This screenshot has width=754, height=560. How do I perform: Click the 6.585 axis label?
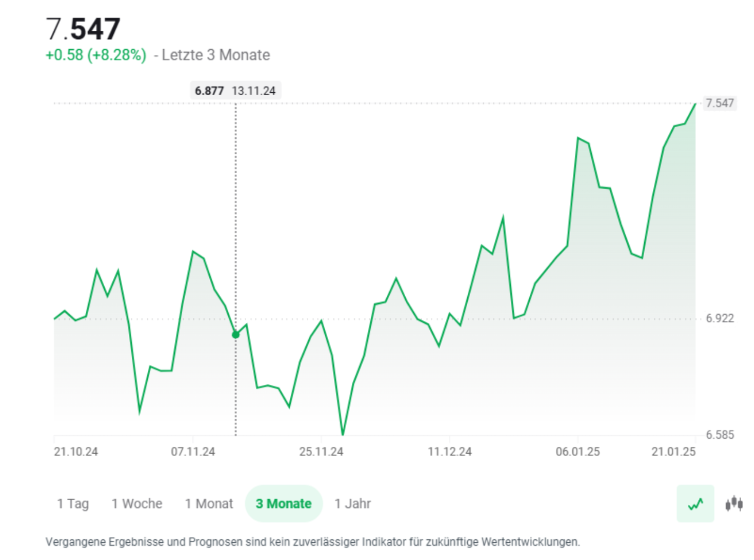click(x=720, y=435)
